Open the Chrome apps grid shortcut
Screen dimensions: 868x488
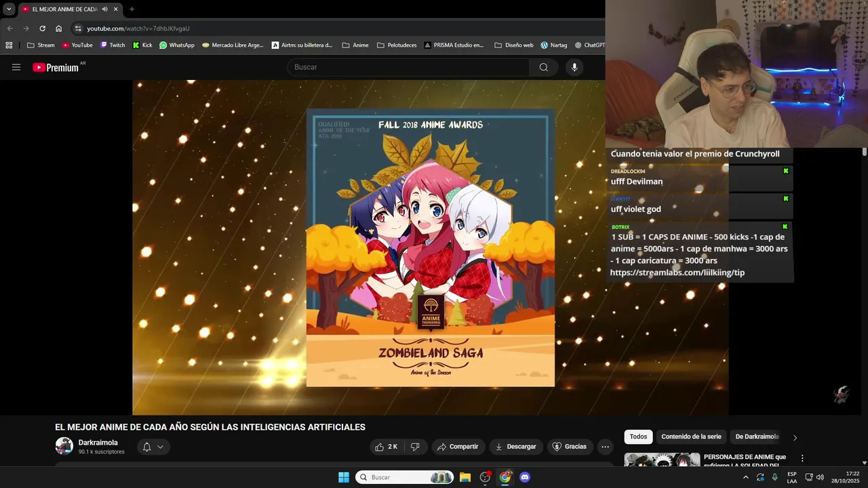(x=9, y=45)
